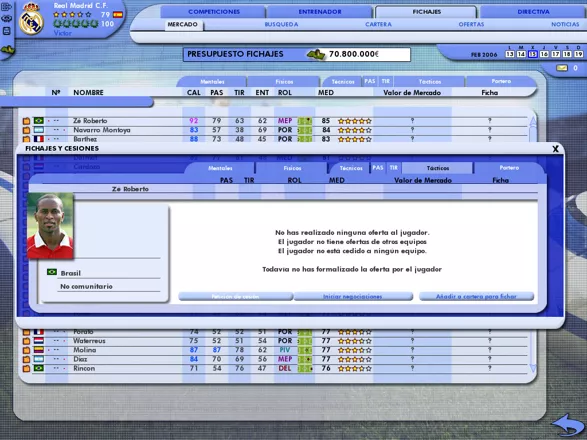Image resolution: width=587 pixels, height=440 pixels.
Task: Select day 19 in the calendar
Action: point(578,54)
